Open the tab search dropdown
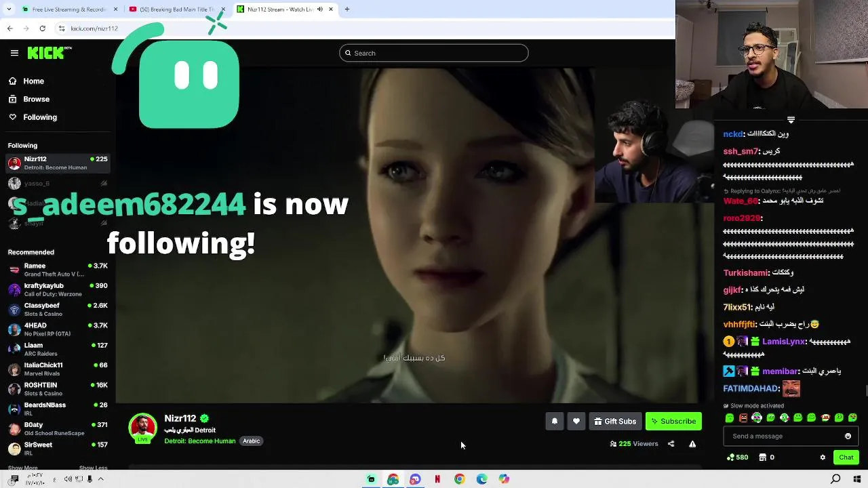 tap(7, 9)
